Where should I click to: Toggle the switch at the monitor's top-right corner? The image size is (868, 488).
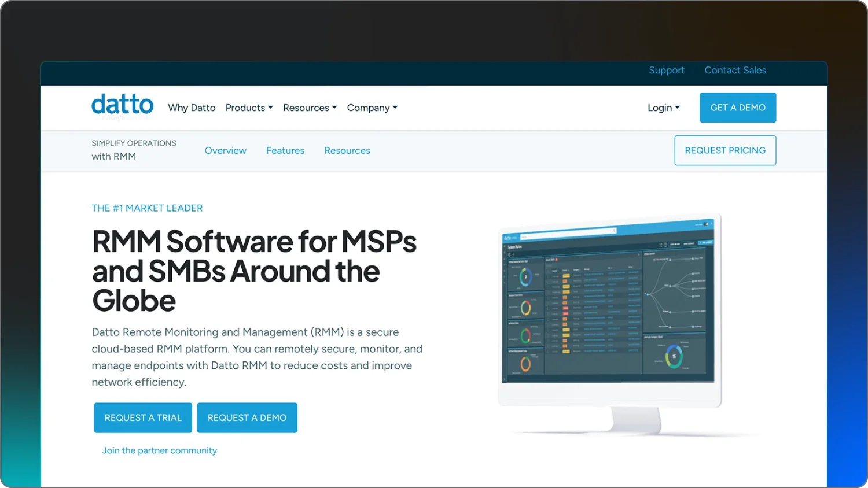point(707,224)
